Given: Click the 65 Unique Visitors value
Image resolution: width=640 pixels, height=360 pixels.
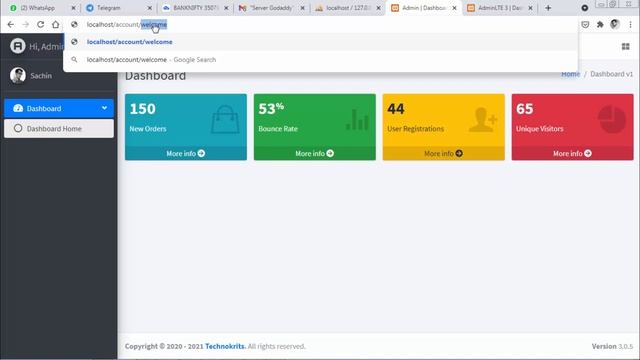Looking at the screenshot, I should click(524, 109).
